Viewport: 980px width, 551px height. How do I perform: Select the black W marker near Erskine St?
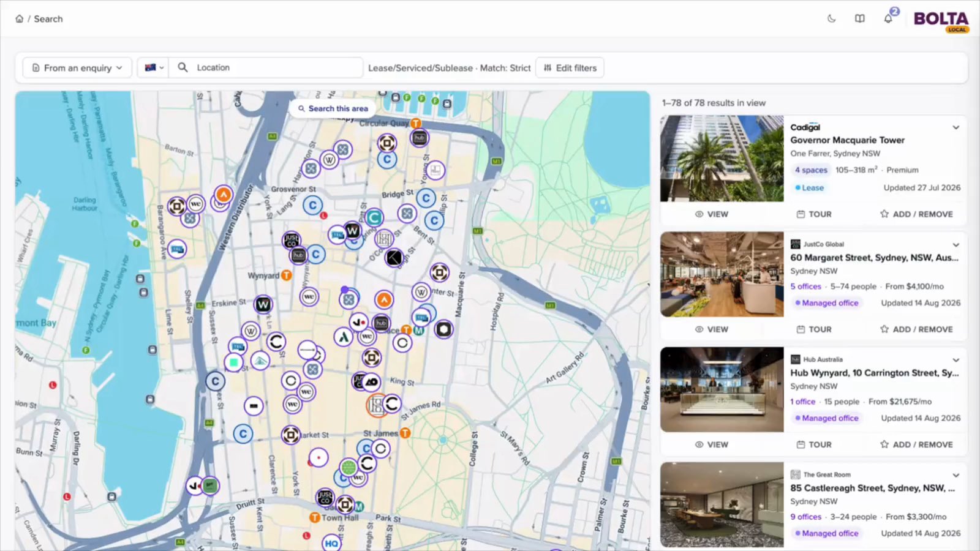pyautogui.click(x=263, y=304)
